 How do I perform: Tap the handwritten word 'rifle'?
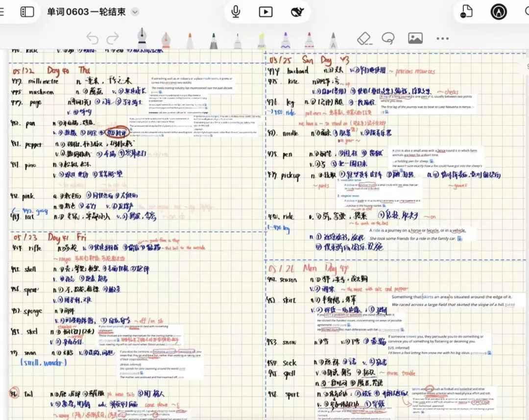pos(35,248)
